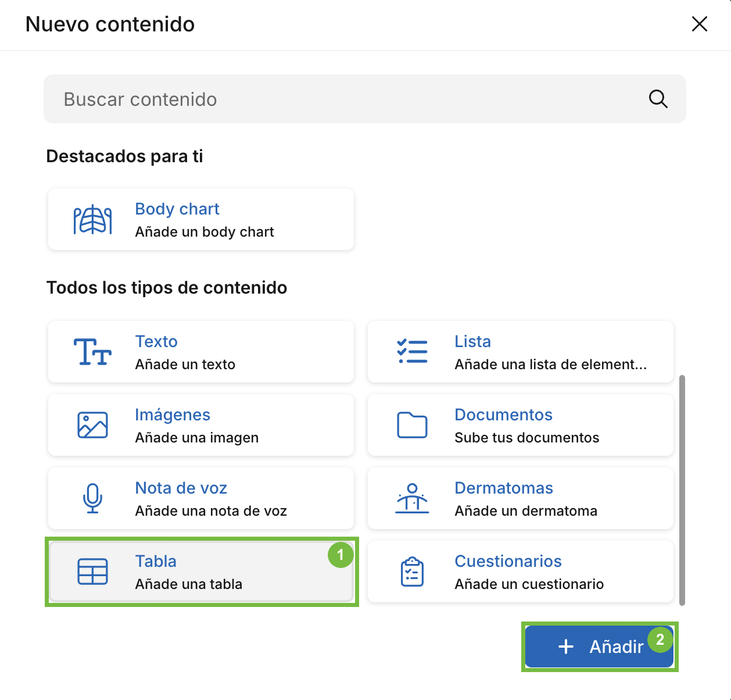Click the Nota de voz microphone icon
This screenshot has height=700, width=731.
point(92,498)
